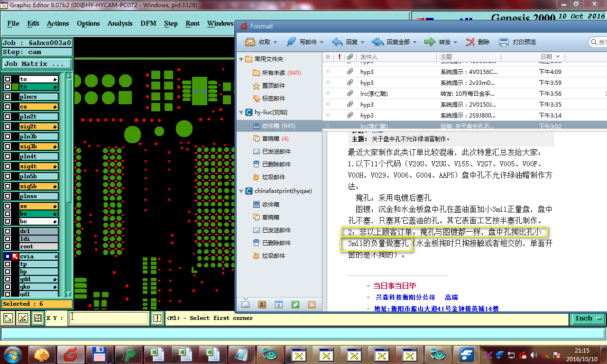Expand the Reply dropdown arrow
607x364 pixels.
click(362, 42)
